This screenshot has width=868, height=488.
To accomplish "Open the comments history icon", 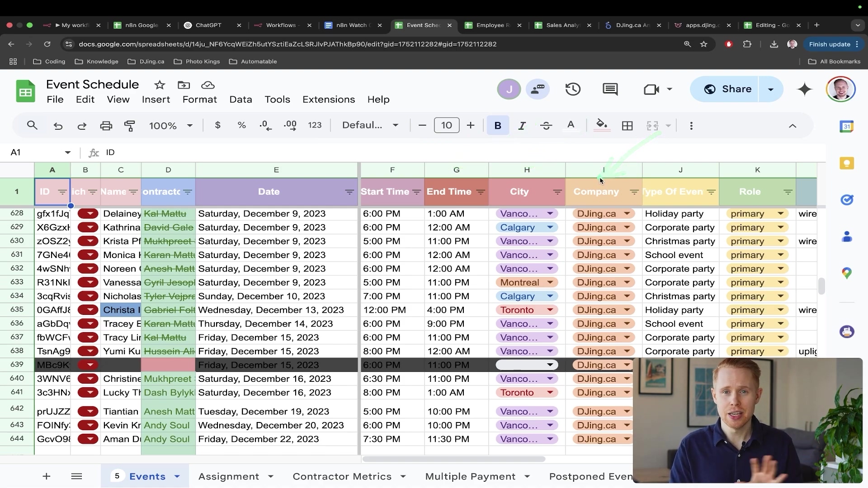I will tap(610, 89).
